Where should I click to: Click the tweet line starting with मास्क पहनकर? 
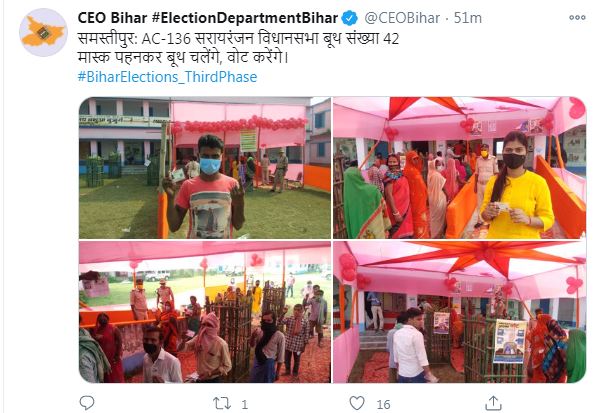(183, 58)
